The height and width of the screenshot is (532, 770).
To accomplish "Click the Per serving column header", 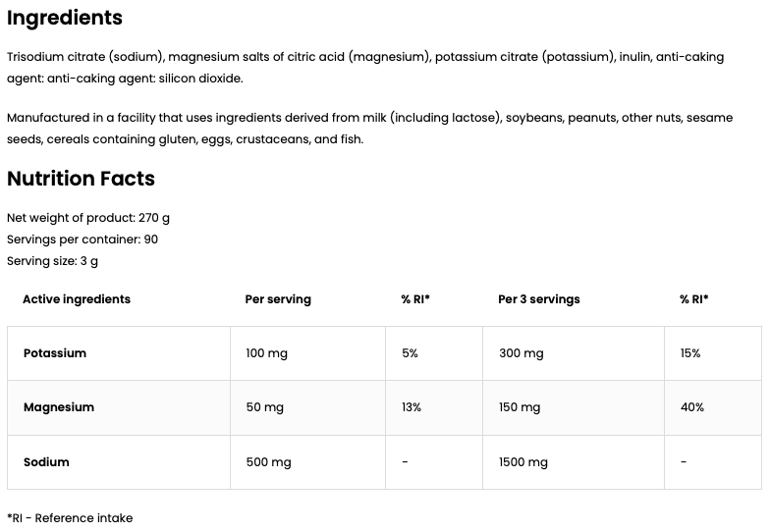I will [x=278, y=299].
